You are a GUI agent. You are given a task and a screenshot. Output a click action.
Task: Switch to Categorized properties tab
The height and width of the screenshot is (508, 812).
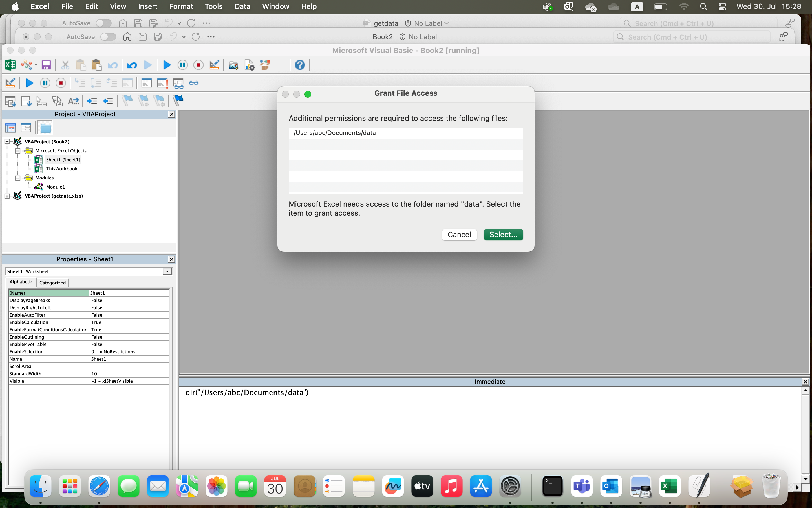coord(52,283)
